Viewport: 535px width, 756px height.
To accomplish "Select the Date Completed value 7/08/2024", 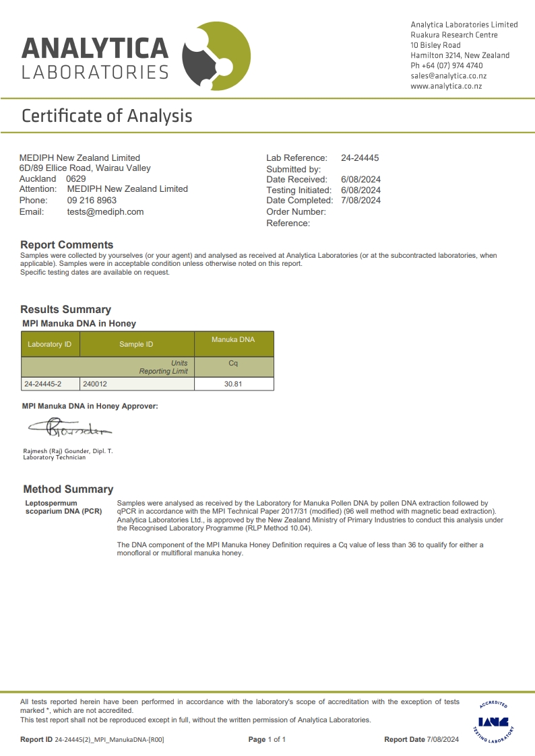I will click(x=361, y=200).
